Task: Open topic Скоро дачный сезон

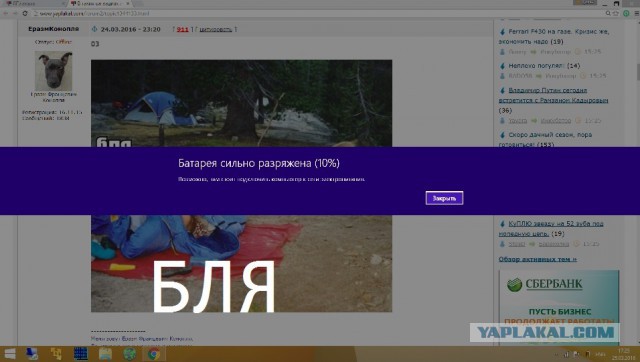Action: point(545,140)
